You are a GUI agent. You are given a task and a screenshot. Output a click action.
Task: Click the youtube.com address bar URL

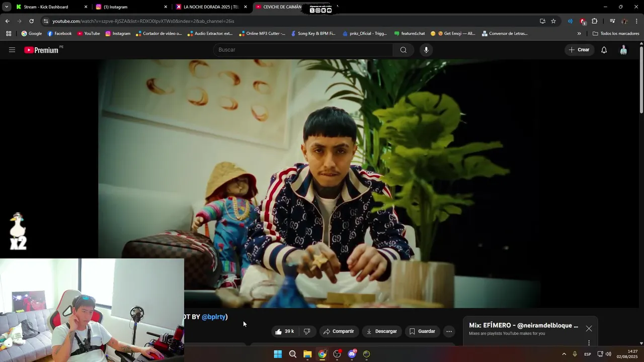(x=143, y=21)
